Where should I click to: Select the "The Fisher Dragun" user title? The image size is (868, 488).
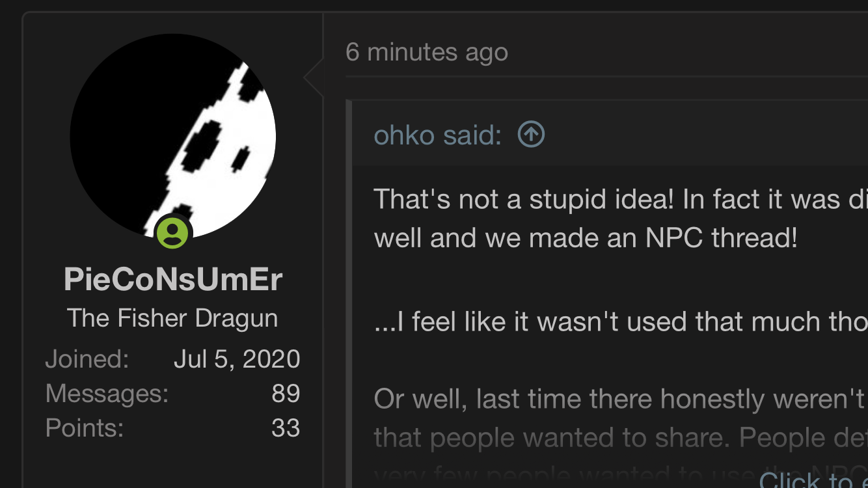click(172, 318)
